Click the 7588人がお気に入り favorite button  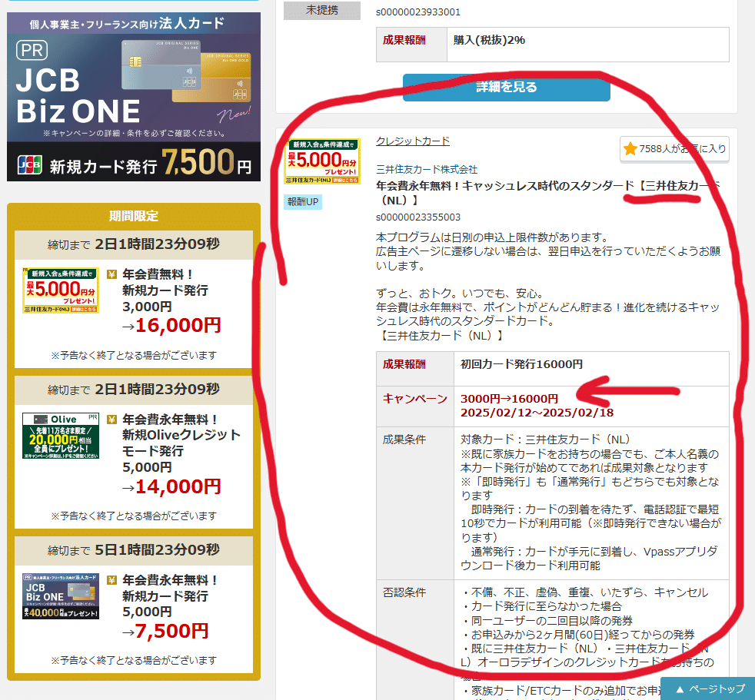click(x=674, y=149)
